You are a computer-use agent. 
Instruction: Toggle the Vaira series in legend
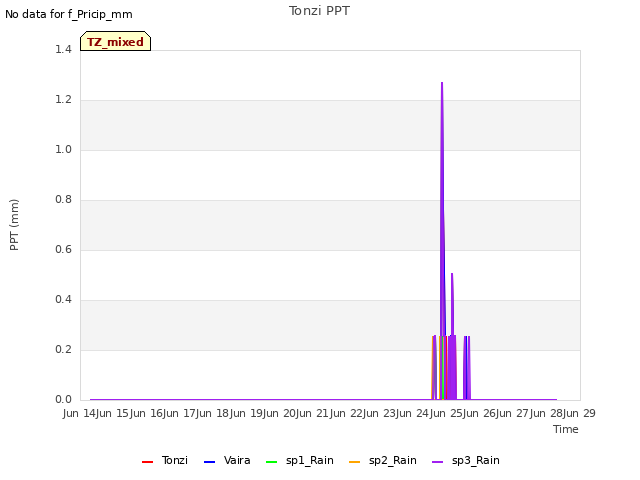(227, 460)
